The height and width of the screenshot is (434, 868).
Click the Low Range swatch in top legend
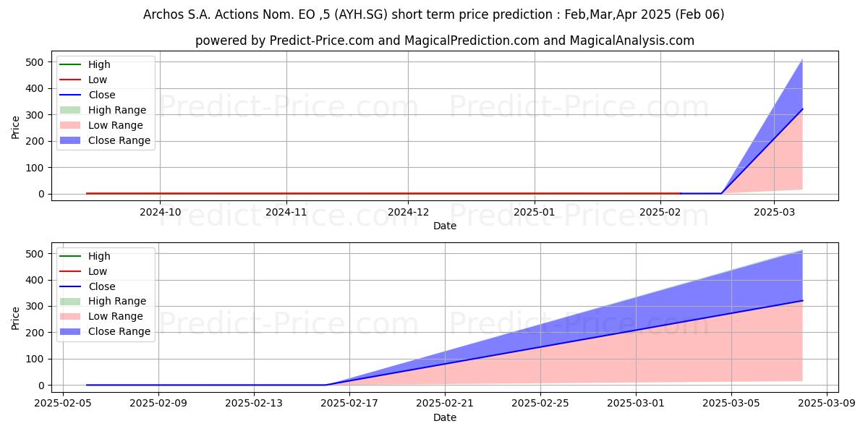(x=72, y=126)
